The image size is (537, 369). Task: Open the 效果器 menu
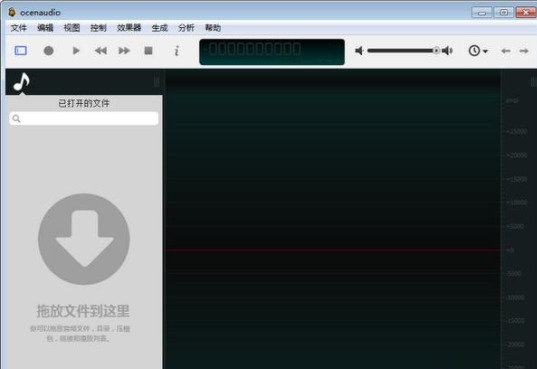[129, 28]
